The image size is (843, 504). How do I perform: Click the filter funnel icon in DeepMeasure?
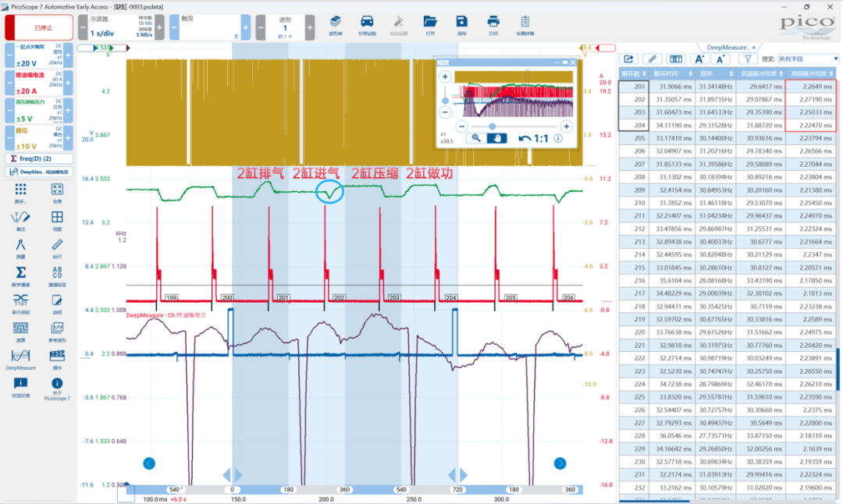point(747,59)
